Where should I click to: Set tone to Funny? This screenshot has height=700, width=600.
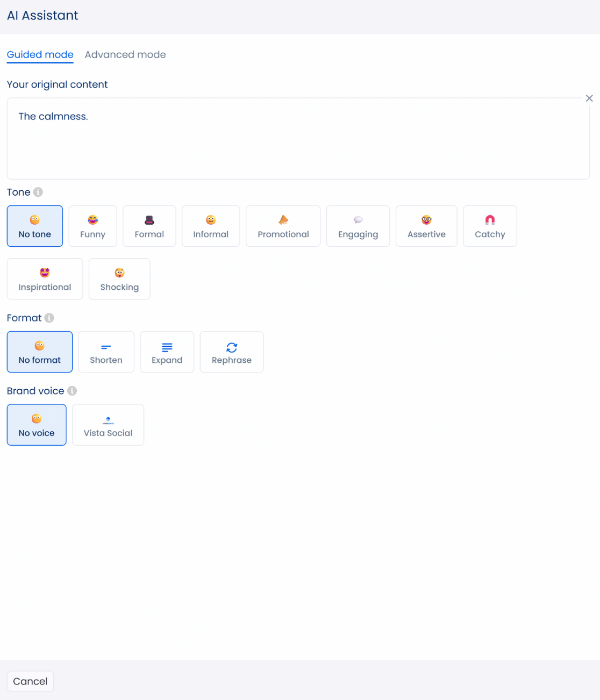coord(92,226)
